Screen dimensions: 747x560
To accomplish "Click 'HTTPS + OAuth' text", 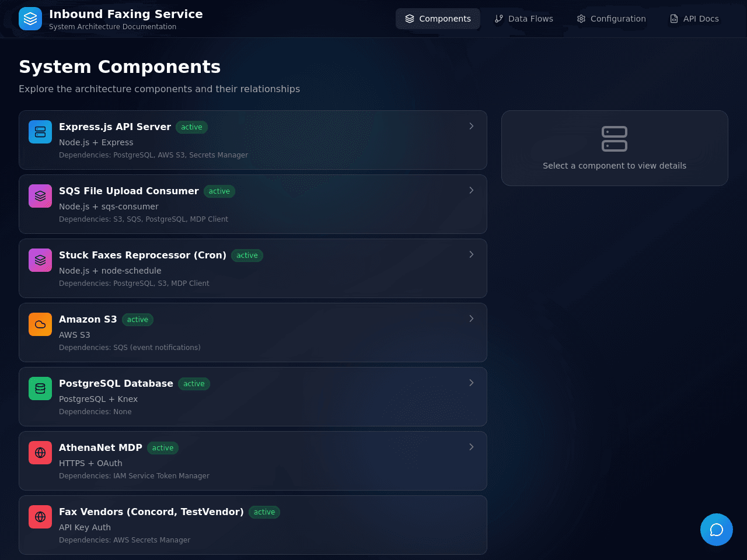I will click(x=90, y=463).
